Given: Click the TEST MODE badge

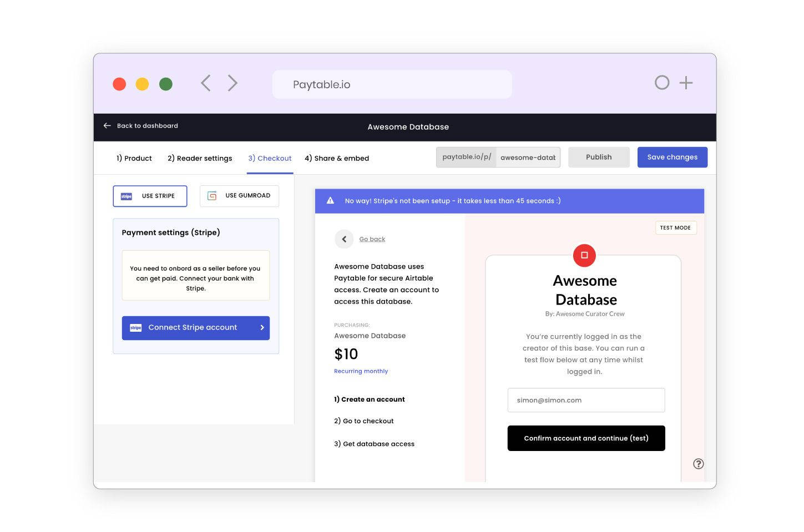Looking at the screenshot, I should pos(675,228).
